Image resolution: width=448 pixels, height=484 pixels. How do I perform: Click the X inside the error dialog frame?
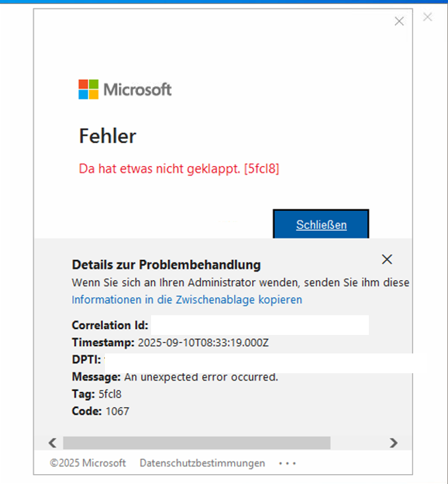coord(399,22)
